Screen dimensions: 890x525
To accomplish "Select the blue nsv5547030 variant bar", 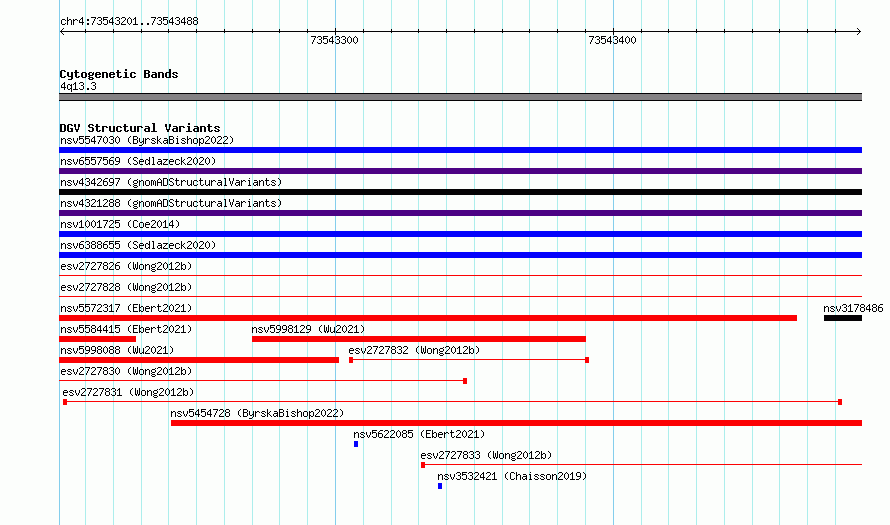I will coord(460,150).
